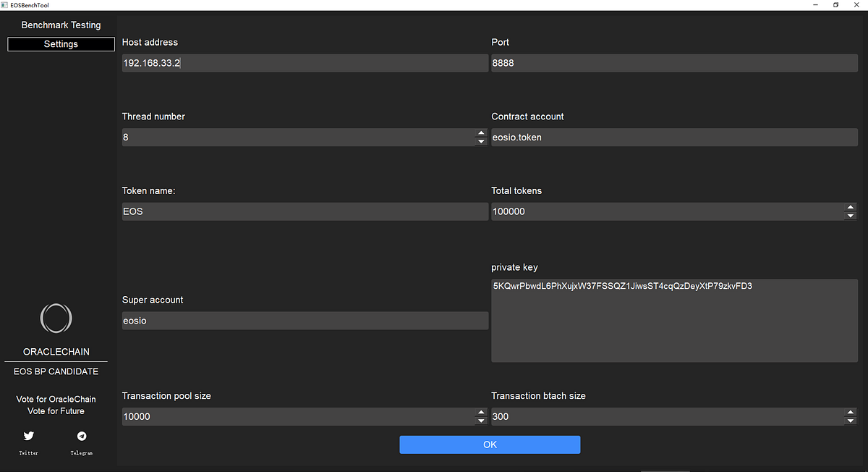The height and width of the screenshot is (472, 868).
Task: Click the EOSBenchTool icon in the title bar
Action: coord(7,5)
